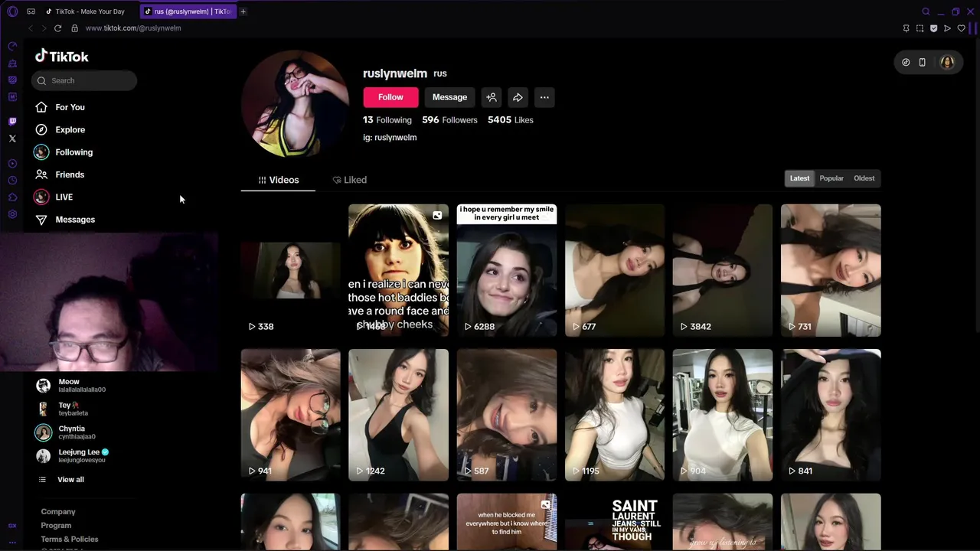Viewport: 980px width, 551px height.
Task: Open tab search magnifier in title bar
Action: [x=926, y=11]
